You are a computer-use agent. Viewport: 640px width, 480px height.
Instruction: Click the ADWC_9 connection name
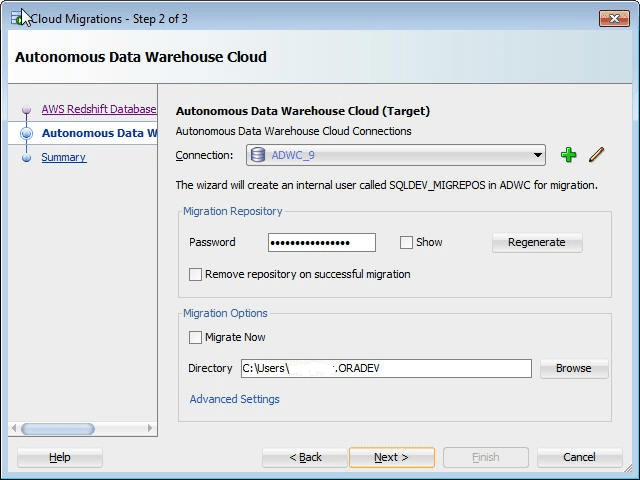pos(293,155)
